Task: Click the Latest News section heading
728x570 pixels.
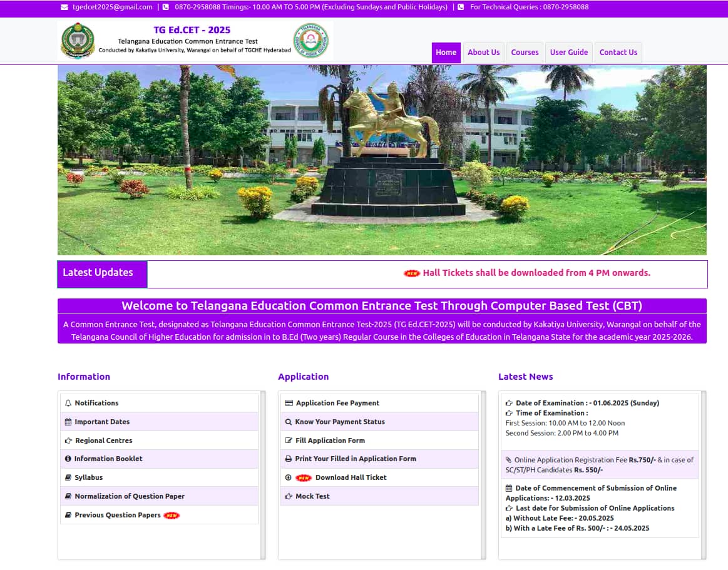Action: click(x=526, y=377)
